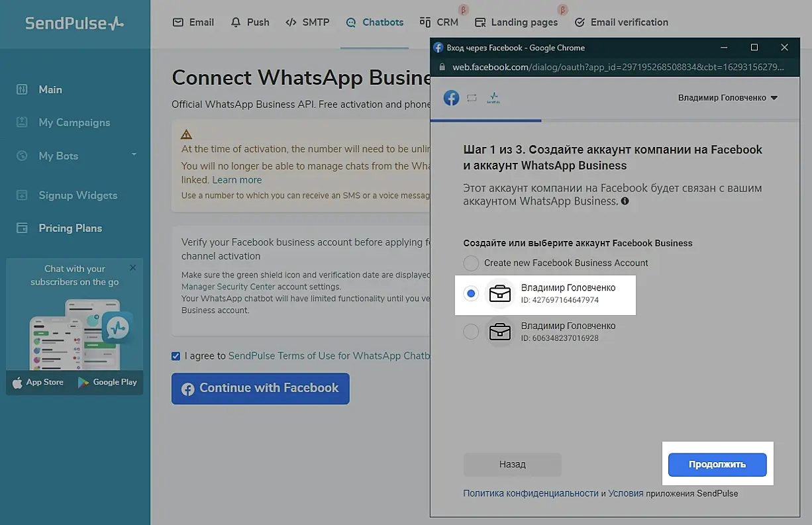Click the Назад button
Image resolution: width=812 pixels, height=525 pixels.
click(x=512, y=465)
